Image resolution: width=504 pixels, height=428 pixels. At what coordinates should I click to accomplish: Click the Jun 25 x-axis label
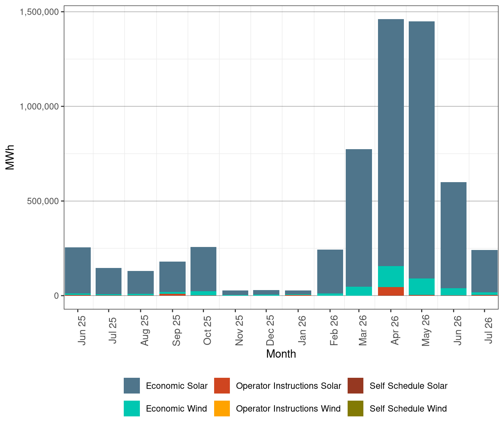click(x=82, y=331)
